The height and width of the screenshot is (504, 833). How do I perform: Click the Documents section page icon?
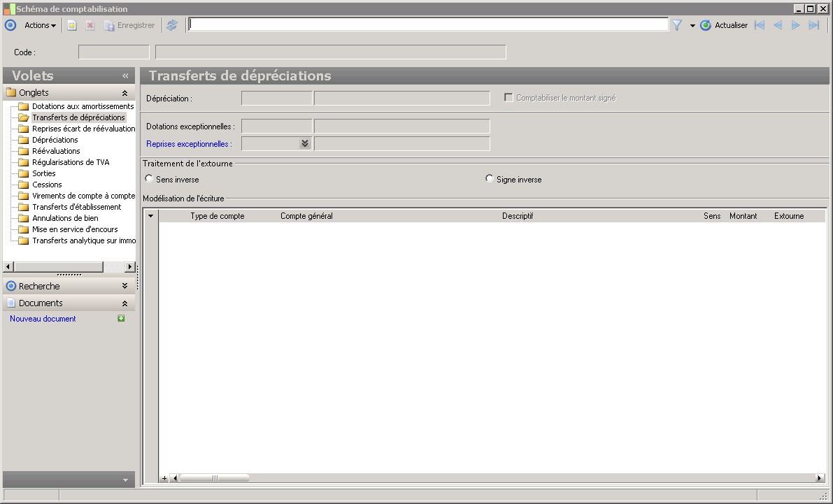pyautogui.click(x=10, y=303)
